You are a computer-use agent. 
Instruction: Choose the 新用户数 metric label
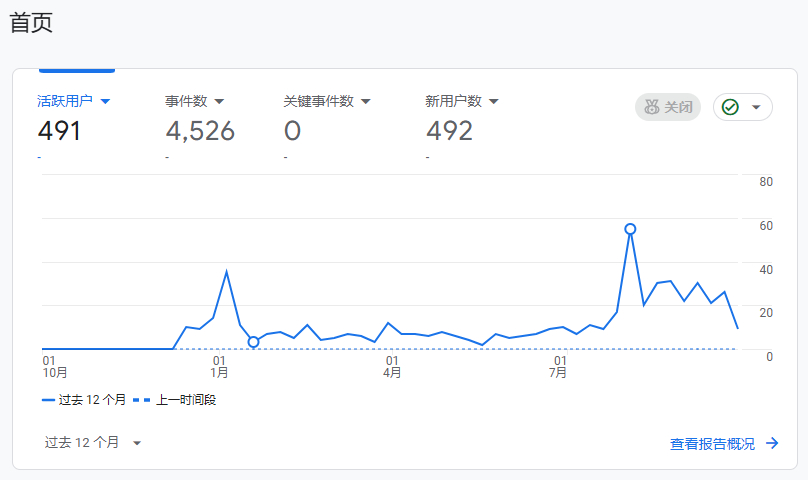(453, 101)
